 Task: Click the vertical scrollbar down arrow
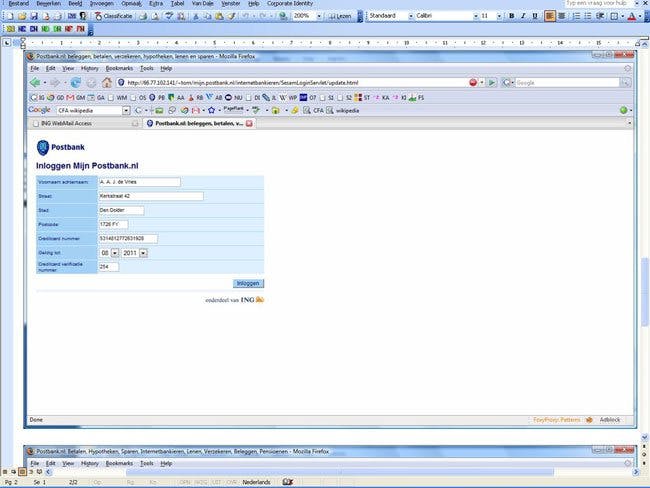click(644, 437)
